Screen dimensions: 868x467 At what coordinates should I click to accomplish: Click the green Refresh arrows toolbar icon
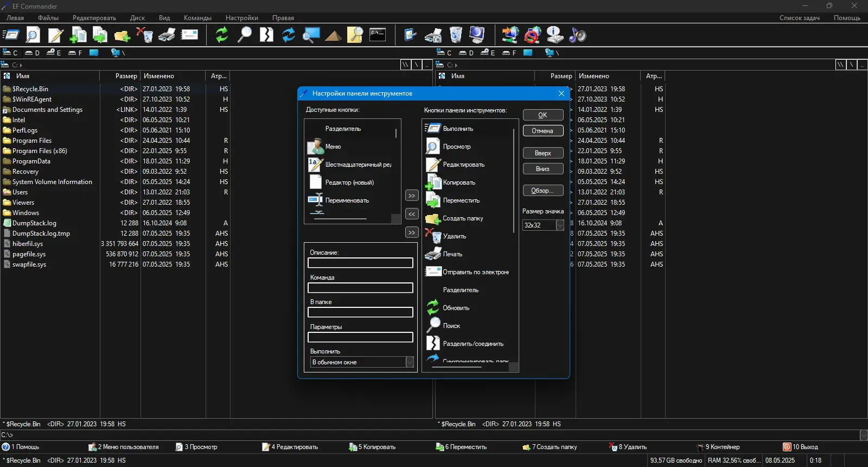221,35
